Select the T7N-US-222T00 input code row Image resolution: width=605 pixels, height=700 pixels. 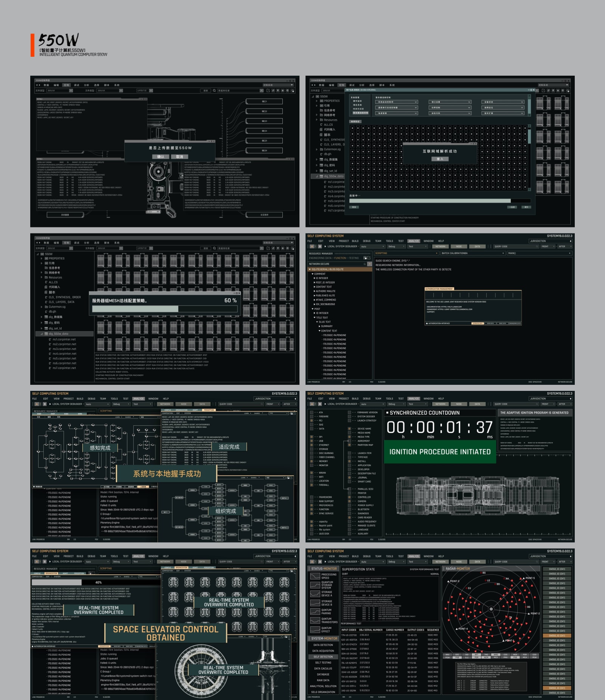[x=349, y=635]
